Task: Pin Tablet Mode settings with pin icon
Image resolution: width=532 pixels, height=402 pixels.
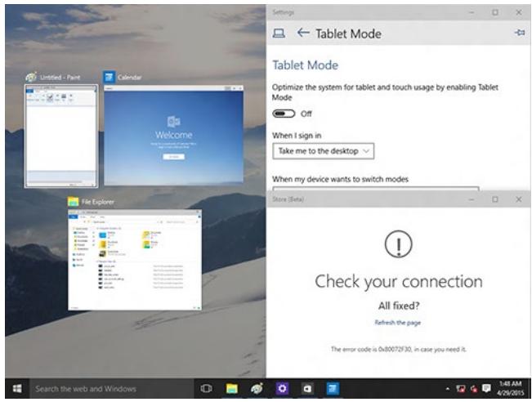Action: [x=518, y=33]
